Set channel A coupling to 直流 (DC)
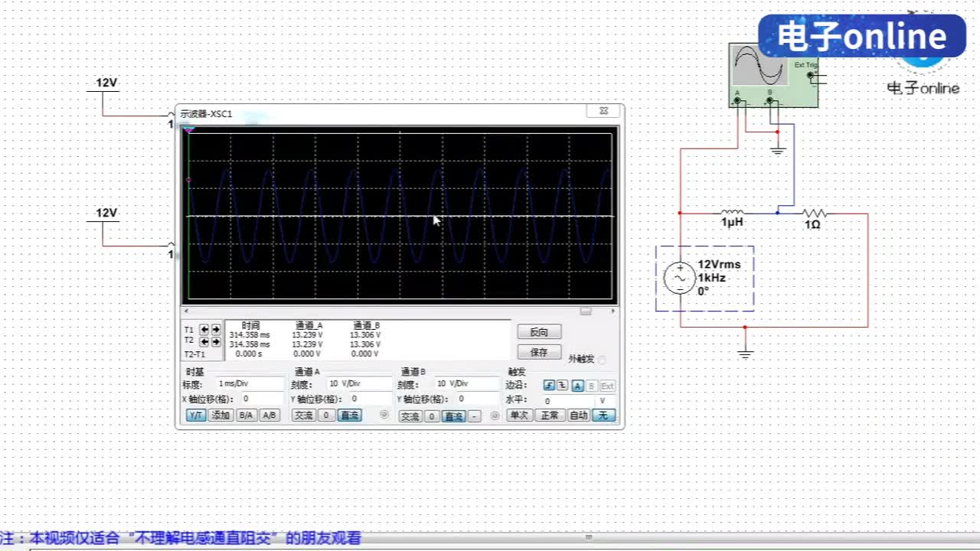980x551 pixels. (349, 416)
